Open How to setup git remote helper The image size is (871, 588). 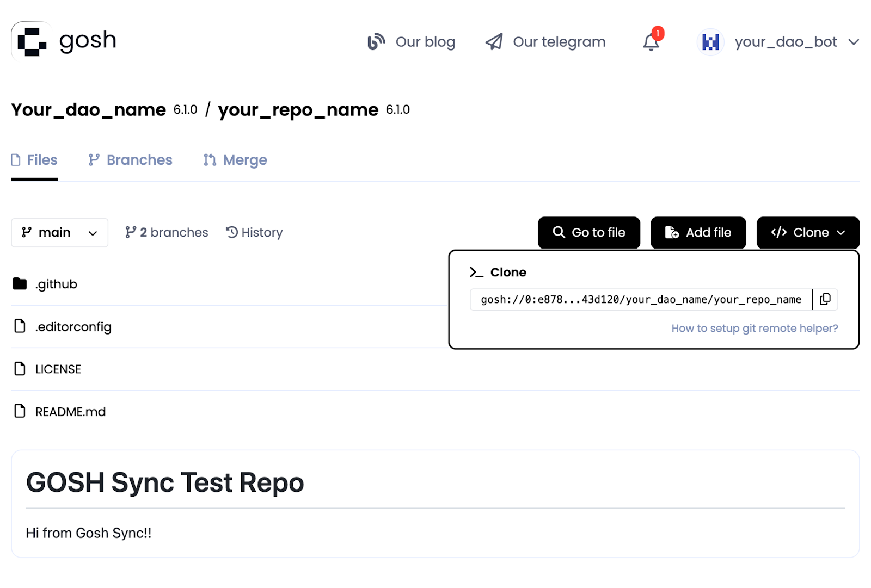tap(755, 329)
